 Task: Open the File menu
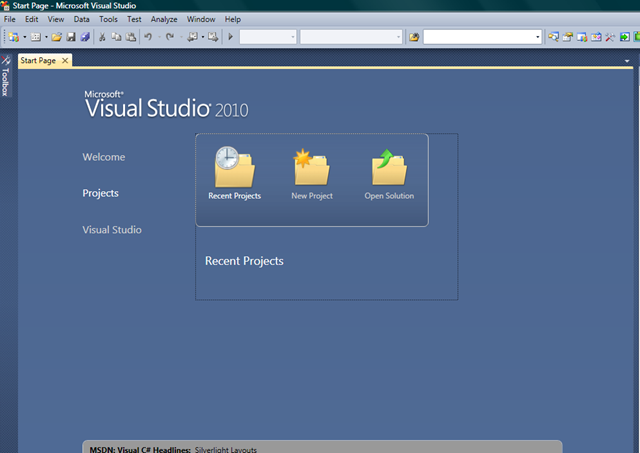[9, 19]
